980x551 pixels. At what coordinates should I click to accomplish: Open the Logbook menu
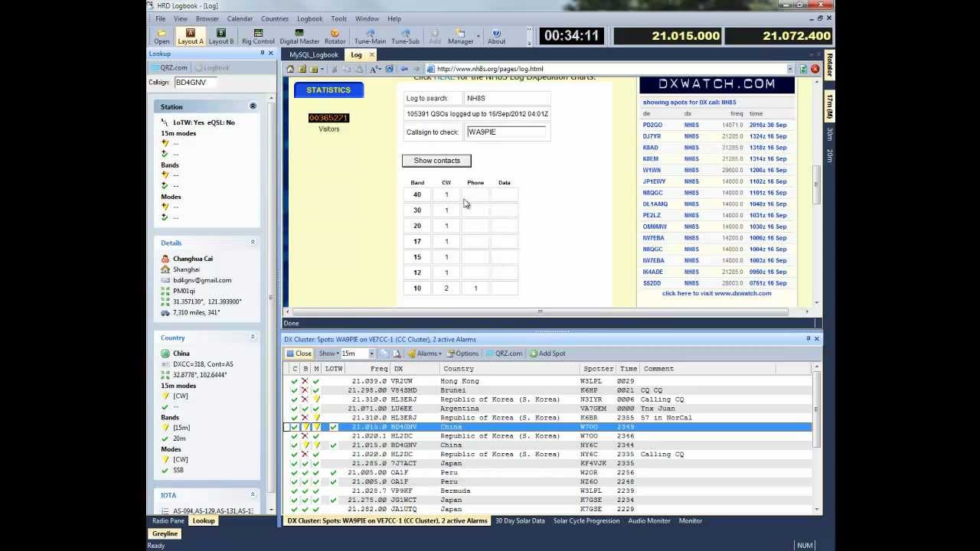click(x=309, y=18)
